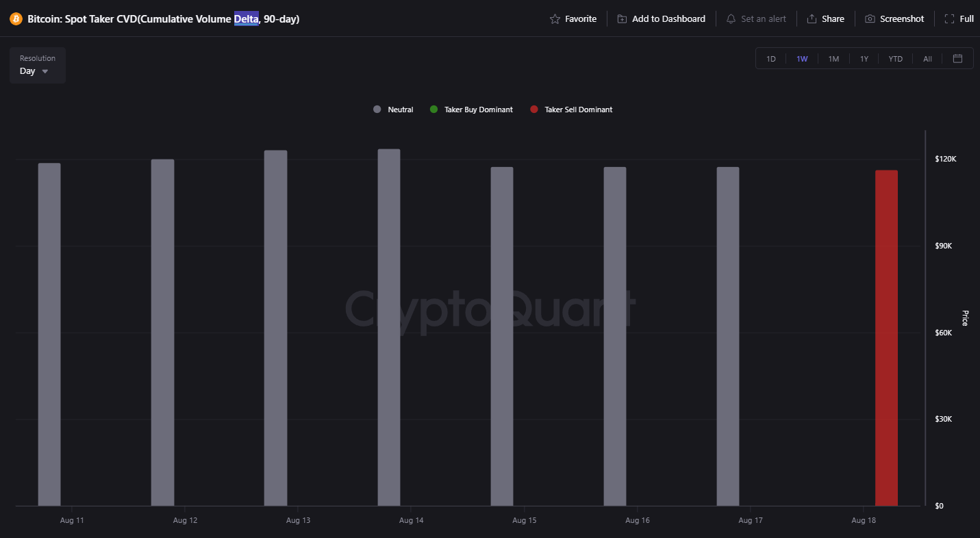
Task: Click Add to Dashboard icon
Action: point(622,19)
